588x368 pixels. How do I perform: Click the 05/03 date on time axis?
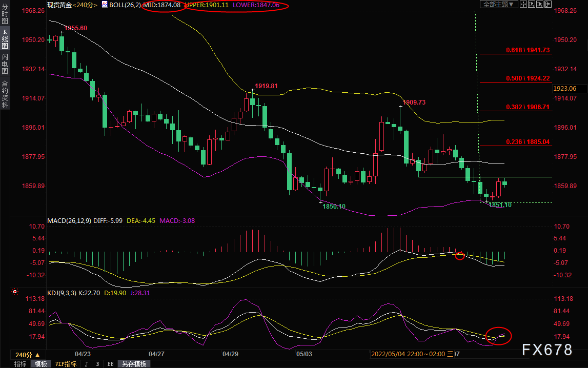[x=304, y=354]
